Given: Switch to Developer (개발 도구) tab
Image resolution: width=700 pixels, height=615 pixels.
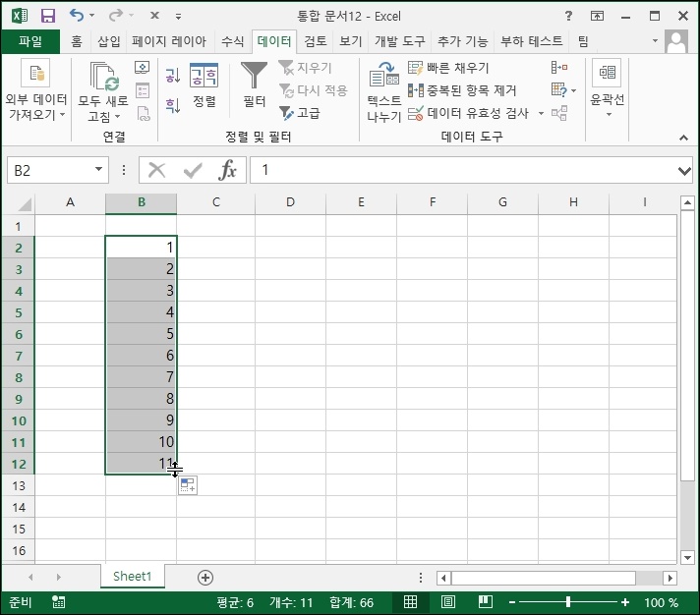Looking at the screenshot, I should pyautogui.click(x=399, y=41).
